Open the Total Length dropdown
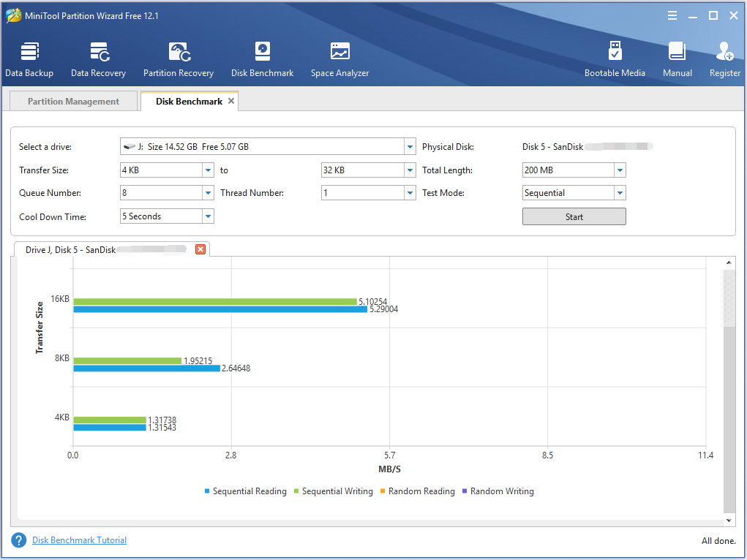 pos(620,170)
